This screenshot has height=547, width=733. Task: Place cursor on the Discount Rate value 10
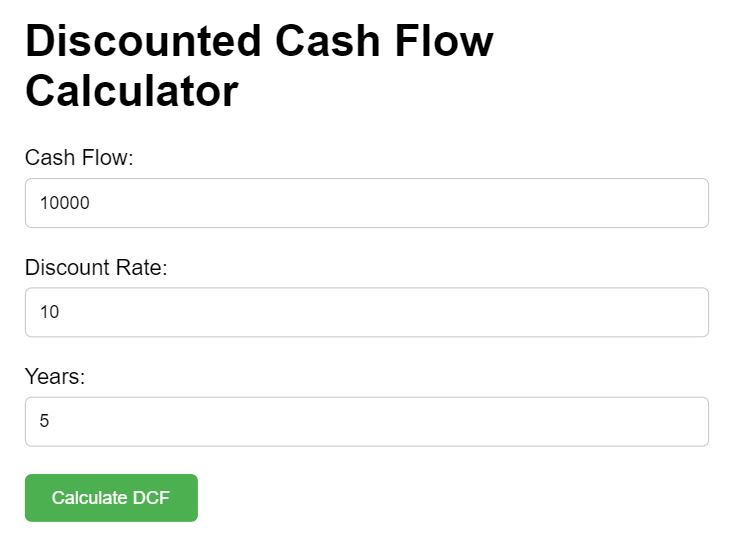pos(50,312)
